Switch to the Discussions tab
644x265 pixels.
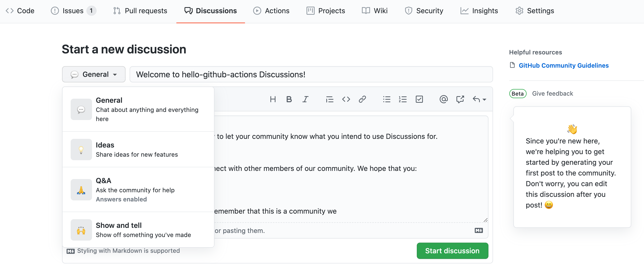tap(211, 11)
